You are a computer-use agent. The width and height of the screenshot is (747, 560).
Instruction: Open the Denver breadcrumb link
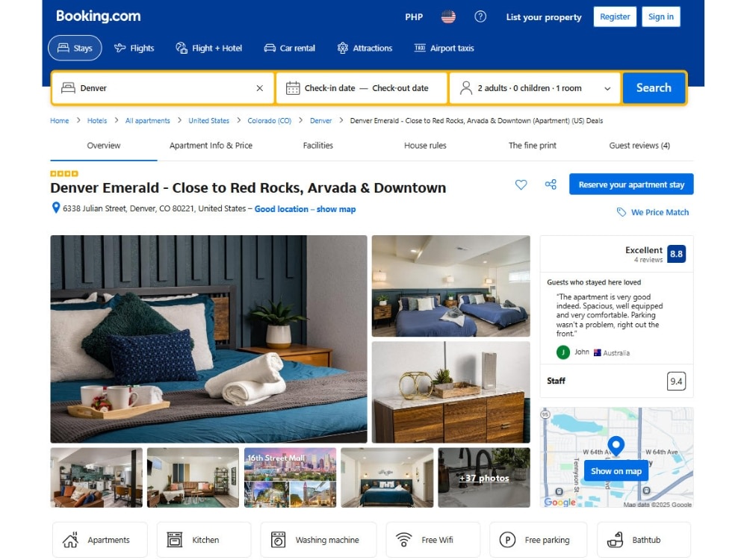[x=320, y=121]
